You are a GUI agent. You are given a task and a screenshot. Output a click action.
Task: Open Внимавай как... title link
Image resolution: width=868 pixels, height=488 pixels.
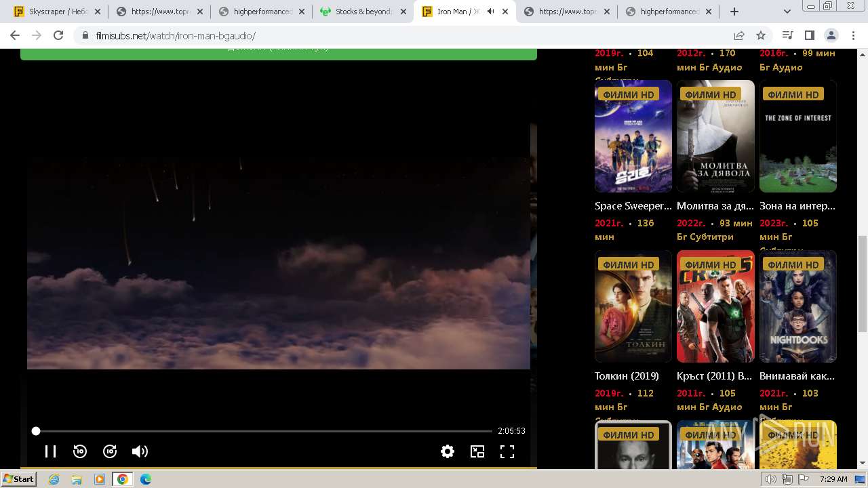click(x=798, y=376)
